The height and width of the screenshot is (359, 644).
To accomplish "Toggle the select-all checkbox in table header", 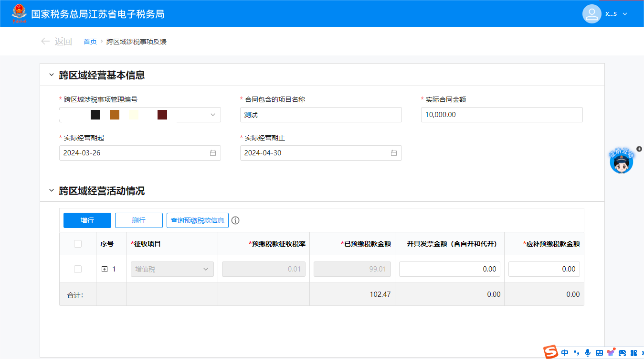I will click(x=78, y=244).
